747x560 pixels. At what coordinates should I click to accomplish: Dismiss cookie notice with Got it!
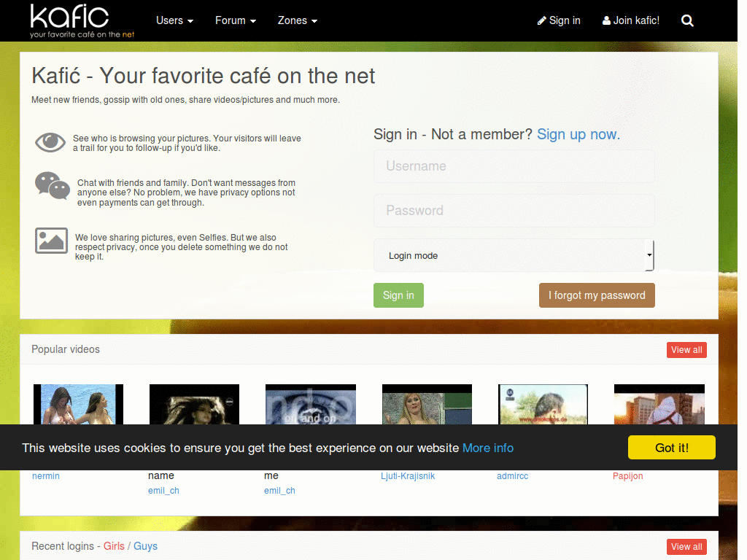pos(671,448)
